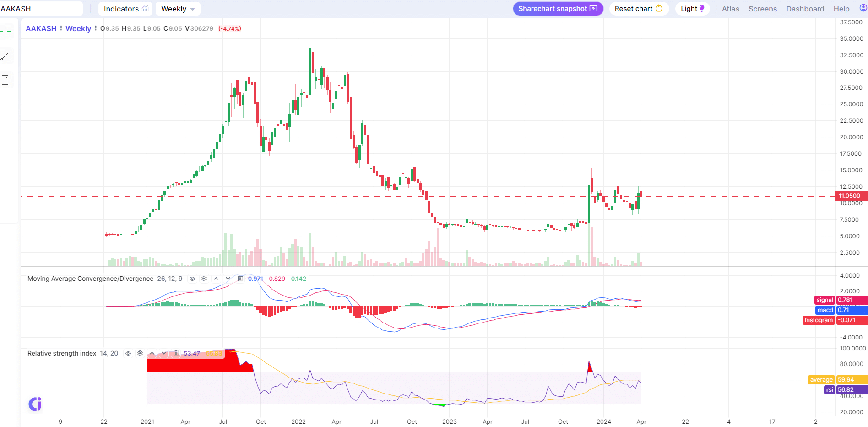
Task: Select the crosshair cursor tool
Action: pos(5,32)
